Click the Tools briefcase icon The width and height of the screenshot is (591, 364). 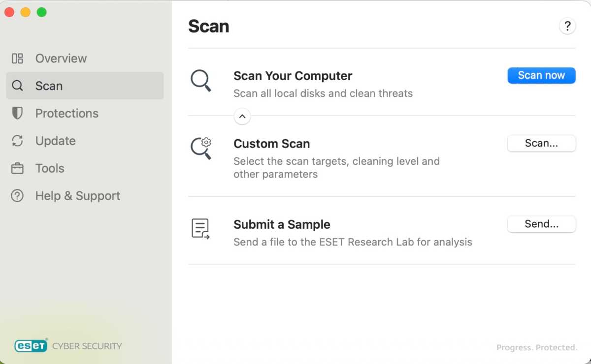pyautogui.click(x=17, y=169)
